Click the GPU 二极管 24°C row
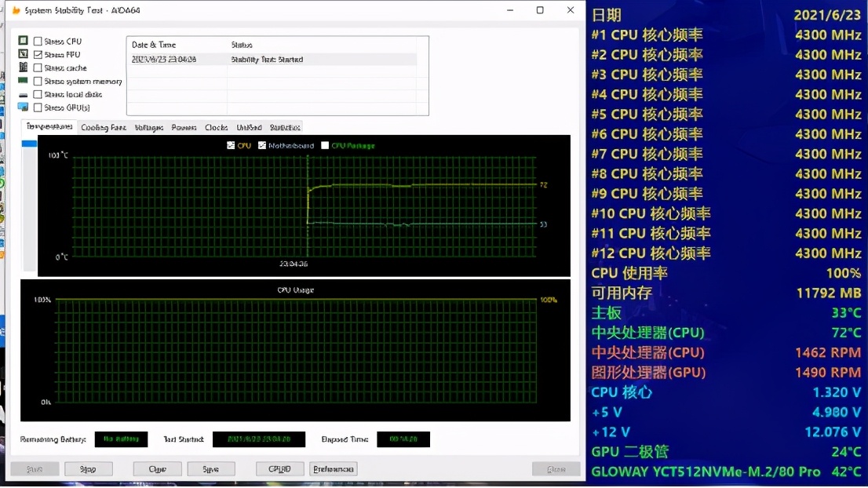This screenshot has height=488, width=868. 726,452
